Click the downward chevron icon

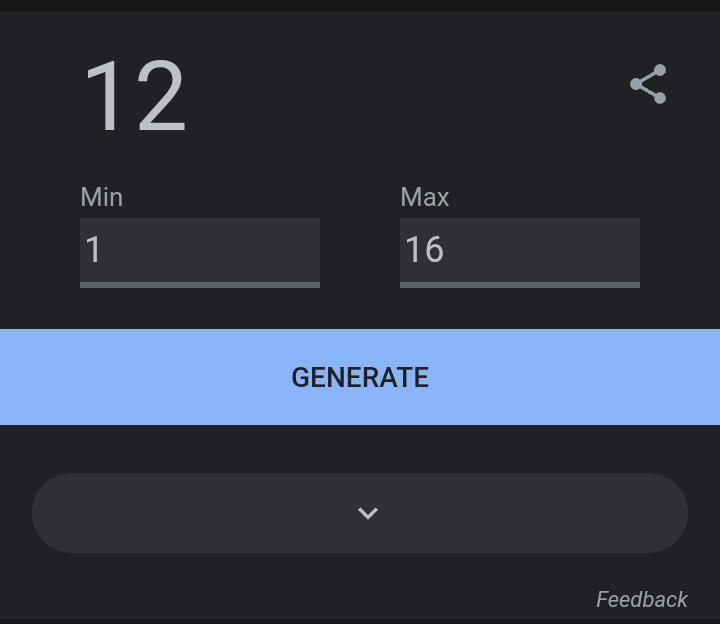coord(368,513)
